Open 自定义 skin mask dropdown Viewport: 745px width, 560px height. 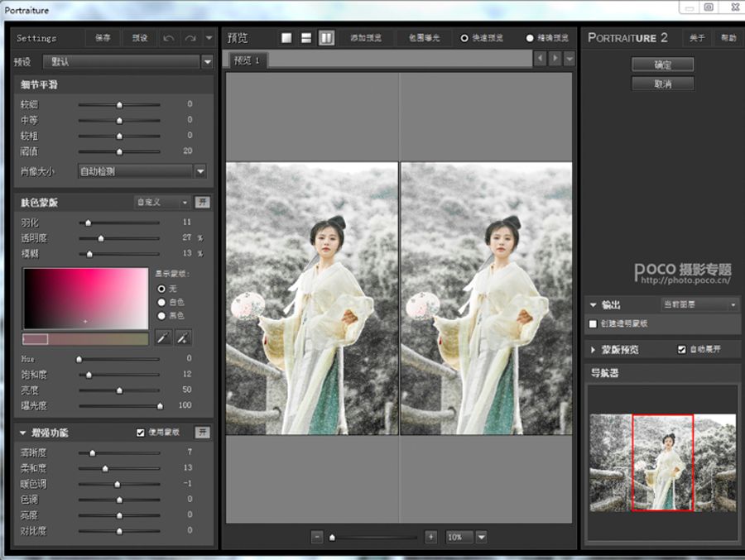tap(162, 203)
